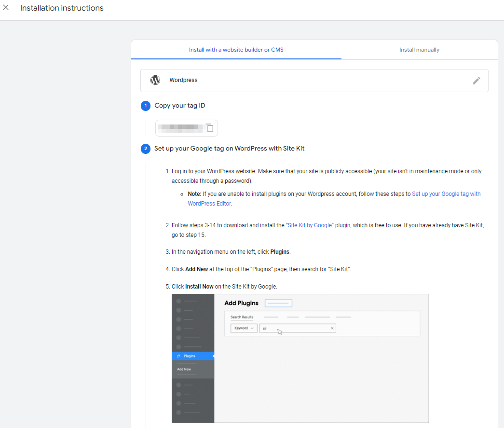Click step 3 text about Plugins navigation menu

click(231, 252)
